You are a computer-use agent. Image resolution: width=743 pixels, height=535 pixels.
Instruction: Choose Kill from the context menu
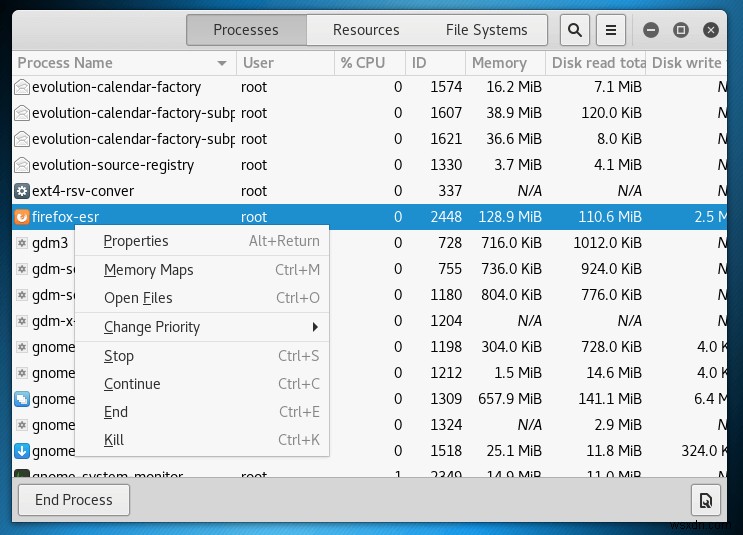click(202, 440)
